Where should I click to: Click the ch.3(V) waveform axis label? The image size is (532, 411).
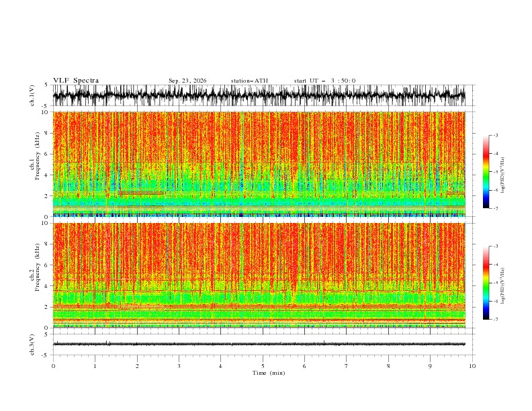coord(32,345)
